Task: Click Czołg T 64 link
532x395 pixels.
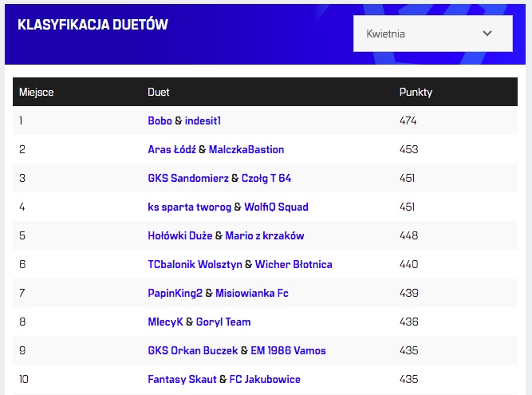Action: tap(266, 178)
